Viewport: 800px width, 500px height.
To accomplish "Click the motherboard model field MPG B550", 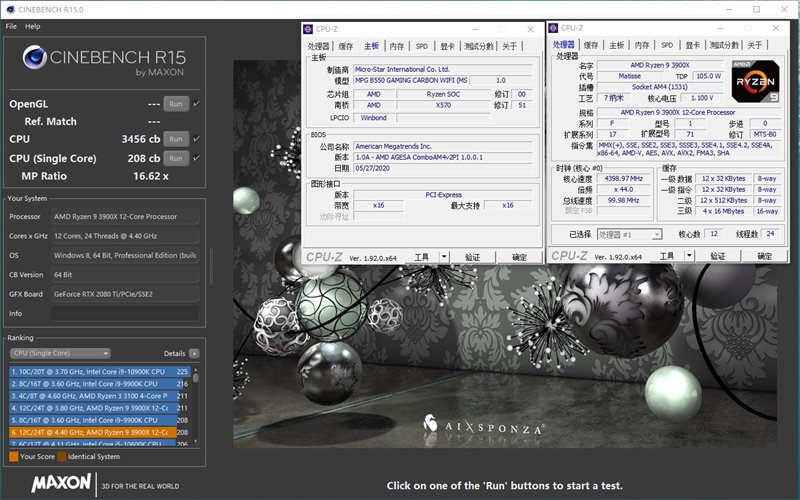I will pos(411,80).
